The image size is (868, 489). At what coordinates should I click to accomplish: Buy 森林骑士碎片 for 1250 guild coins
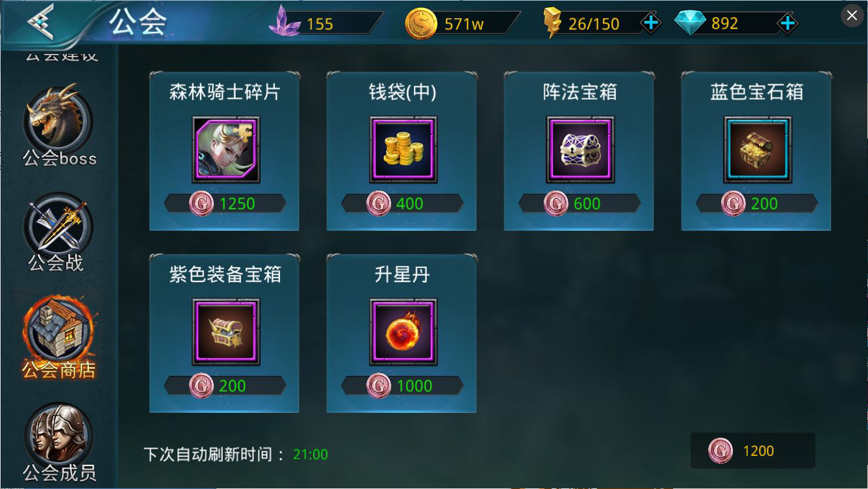pyautogui.click(x=225, y=204)
